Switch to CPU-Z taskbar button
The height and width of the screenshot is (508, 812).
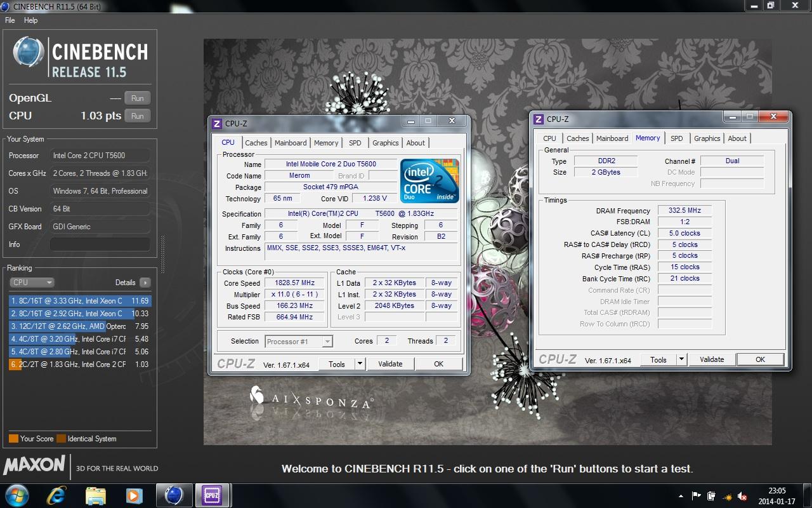(212, 495)
